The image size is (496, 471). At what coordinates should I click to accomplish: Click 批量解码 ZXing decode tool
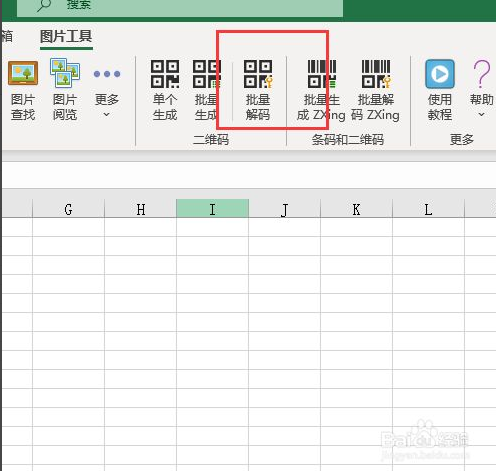click(375, 91)
